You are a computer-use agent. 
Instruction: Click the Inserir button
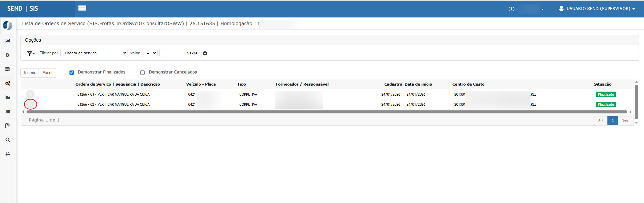point(30,73)
